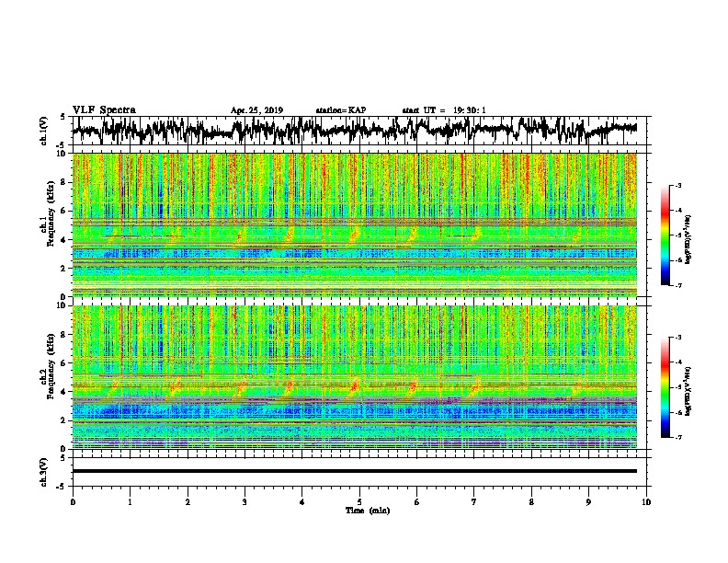Click time axis tick label '1'

click(130, 502)
